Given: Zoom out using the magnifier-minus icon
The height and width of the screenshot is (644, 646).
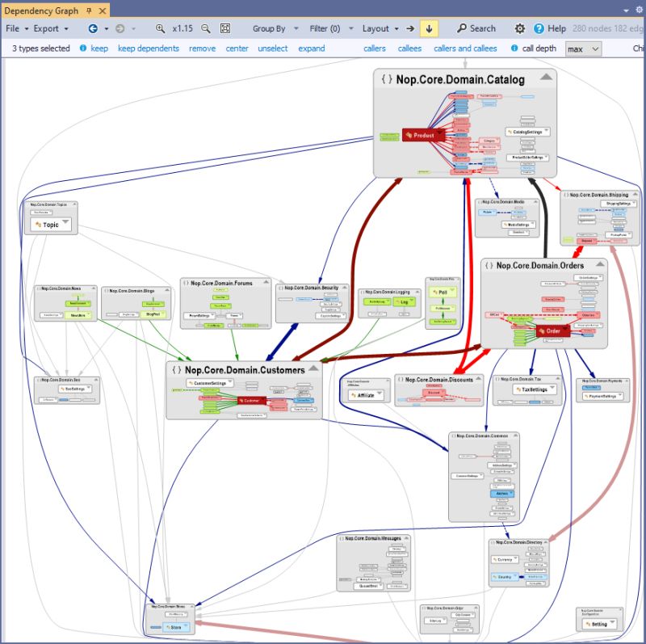Looking at the screenshot, I should click(x=203, y=27).
